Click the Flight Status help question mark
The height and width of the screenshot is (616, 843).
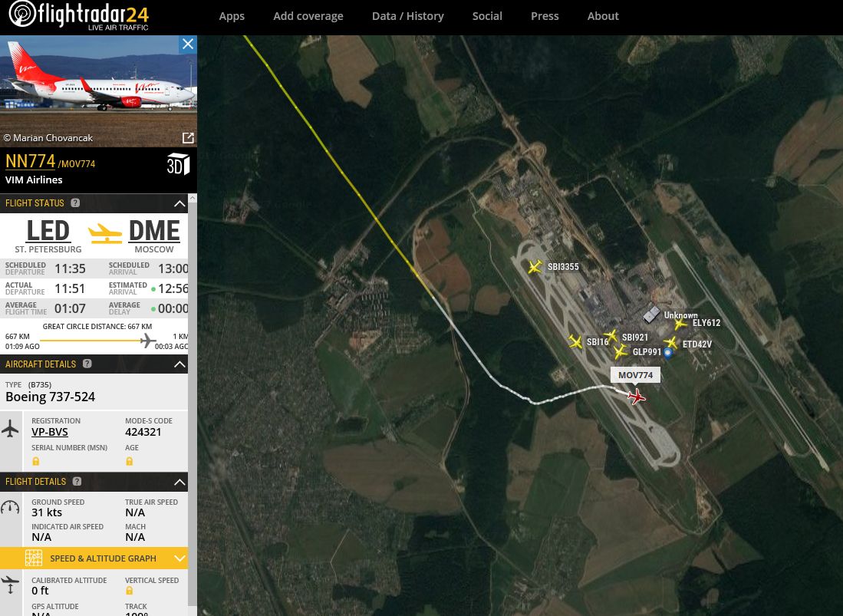click(x=75, y=203)
